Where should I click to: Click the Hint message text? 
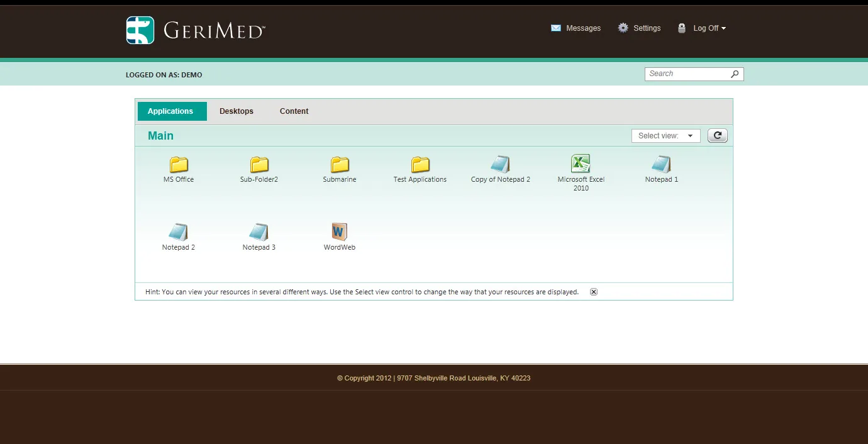362,292
